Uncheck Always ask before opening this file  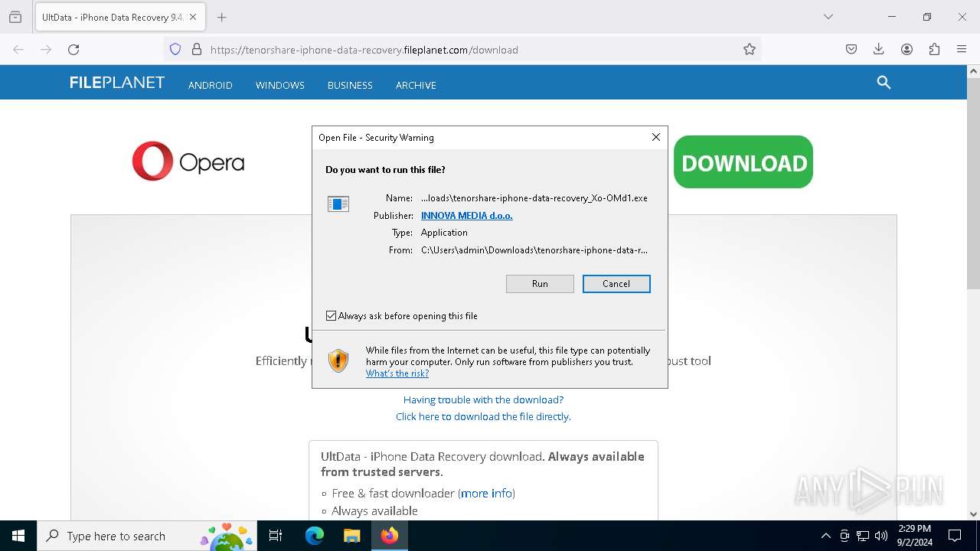(332, 316)
